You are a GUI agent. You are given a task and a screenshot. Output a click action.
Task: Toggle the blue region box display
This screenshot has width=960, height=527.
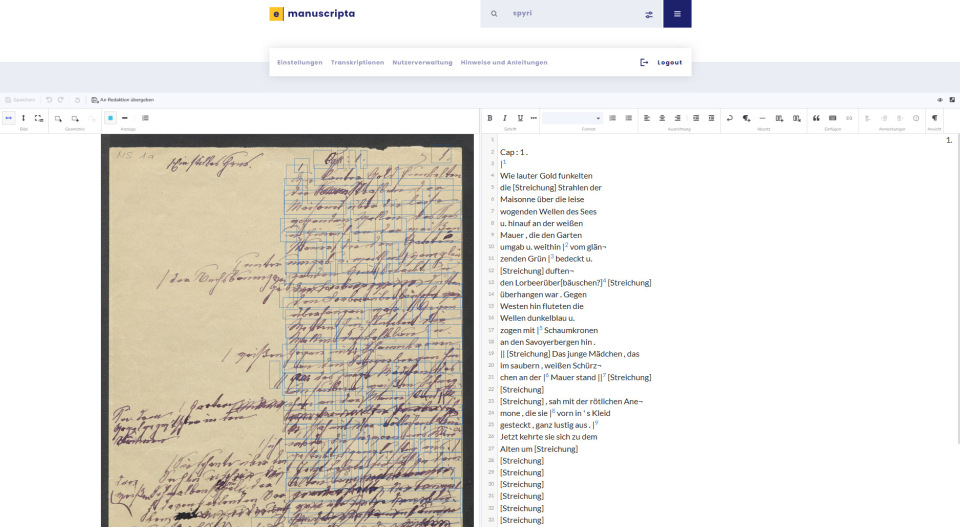click(x=110, y=118)
